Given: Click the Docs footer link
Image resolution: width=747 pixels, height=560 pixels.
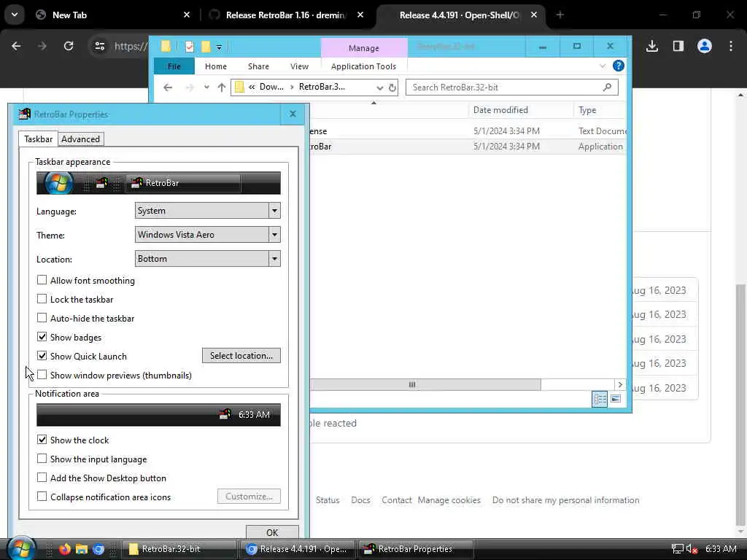Looking at the screenshot, I should [360, 500].
